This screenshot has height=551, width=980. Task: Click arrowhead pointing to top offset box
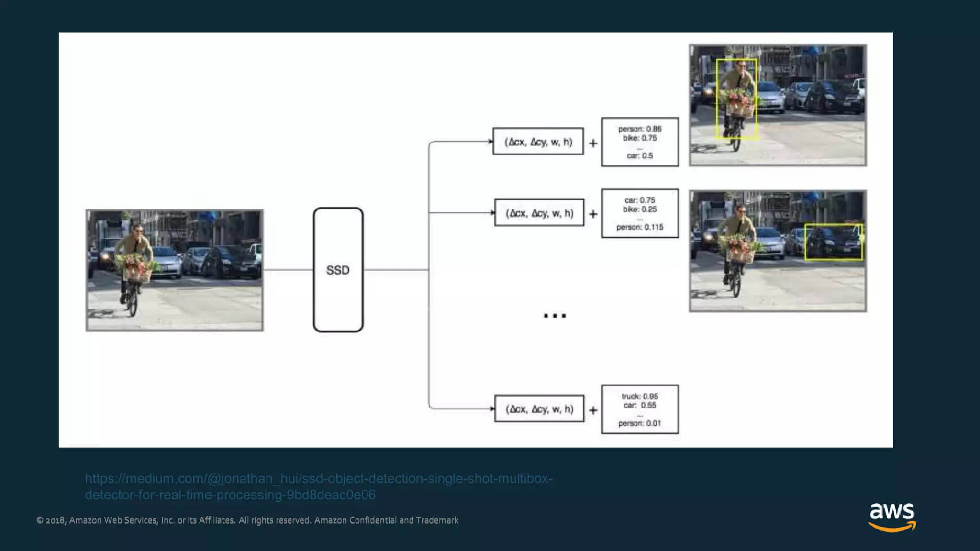pyautogui.click(x=490, y=142)
